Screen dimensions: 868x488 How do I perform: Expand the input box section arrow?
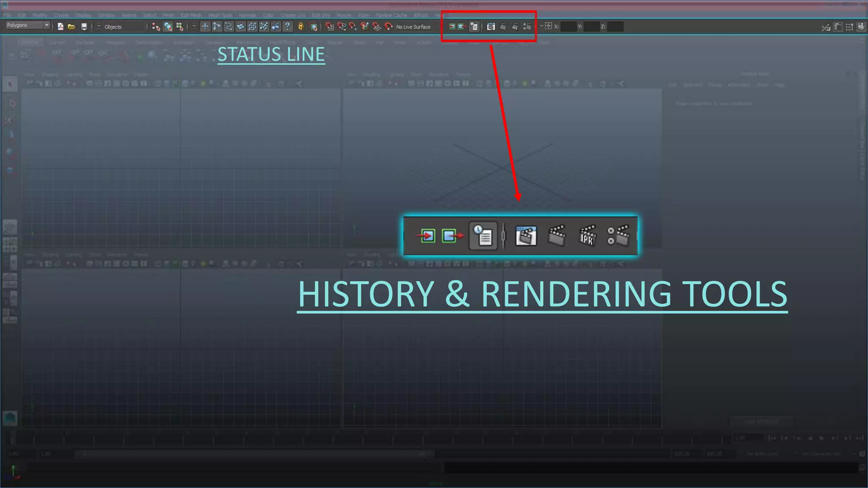541,26
